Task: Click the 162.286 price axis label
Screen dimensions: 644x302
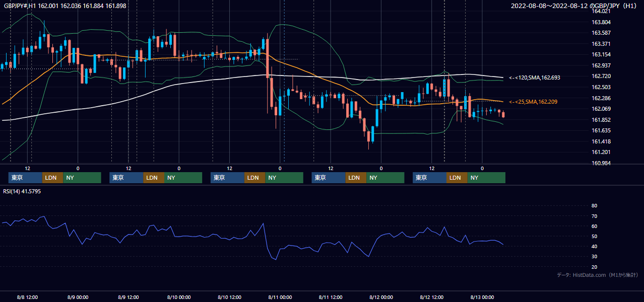Action: [x=601, y=98]
